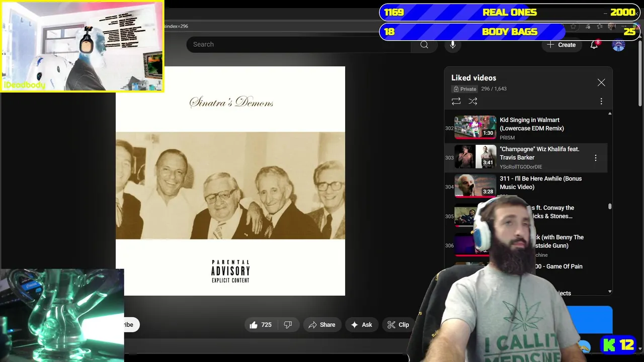Click channel name YScRollTGODorDIE
The width and height of the screenshot is (644, 362).
point(521,167)
